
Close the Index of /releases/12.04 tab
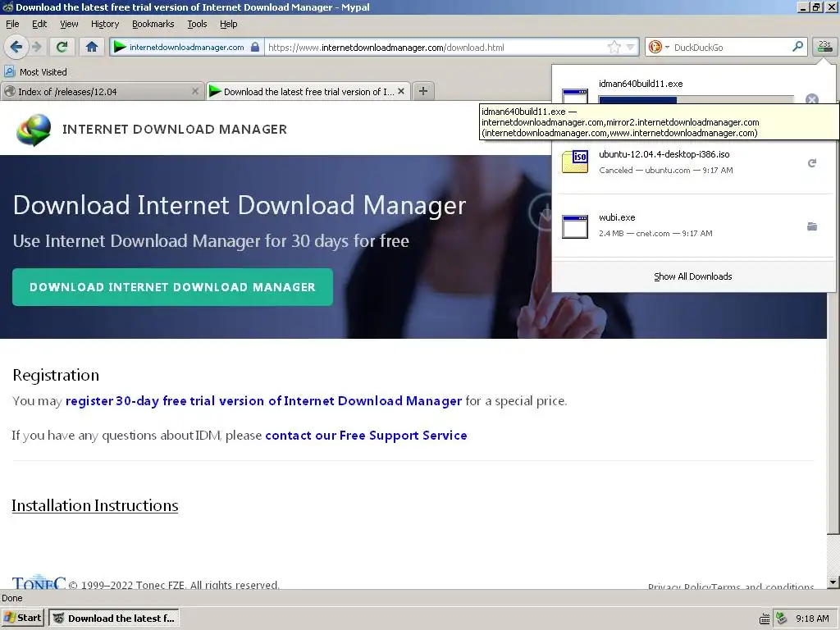195,92
